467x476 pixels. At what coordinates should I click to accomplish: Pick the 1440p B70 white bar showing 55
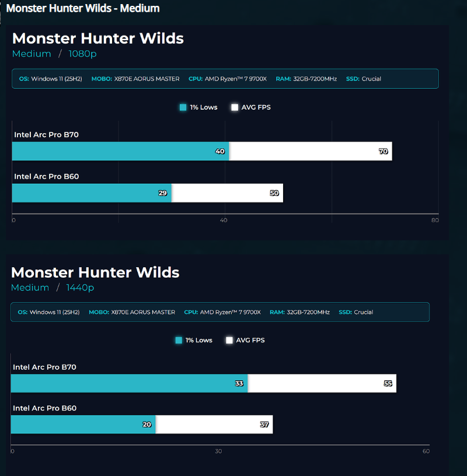pos(321,383)
